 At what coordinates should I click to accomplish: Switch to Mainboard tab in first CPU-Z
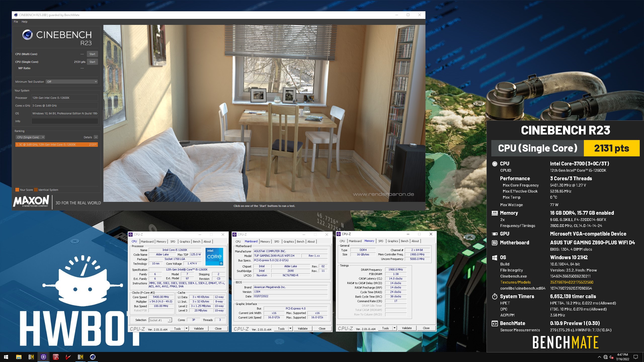147,242
